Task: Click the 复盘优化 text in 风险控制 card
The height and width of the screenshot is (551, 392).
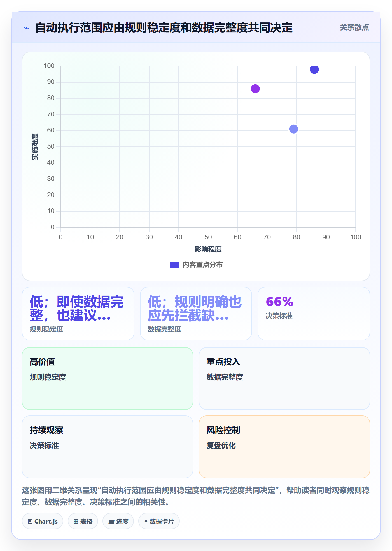Action: click(221, 445)
